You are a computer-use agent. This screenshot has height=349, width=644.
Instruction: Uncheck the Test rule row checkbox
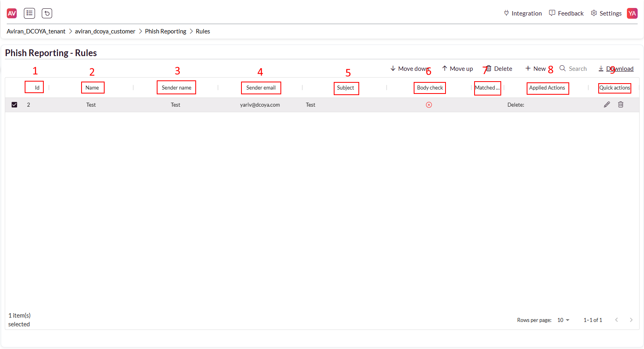click(14, 105)
